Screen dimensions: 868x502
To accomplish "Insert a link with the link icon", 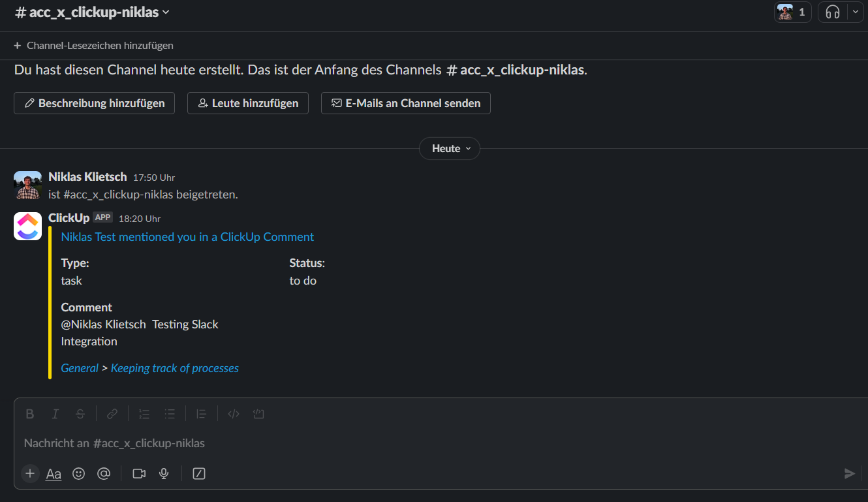I will click(x=112, y=414).
